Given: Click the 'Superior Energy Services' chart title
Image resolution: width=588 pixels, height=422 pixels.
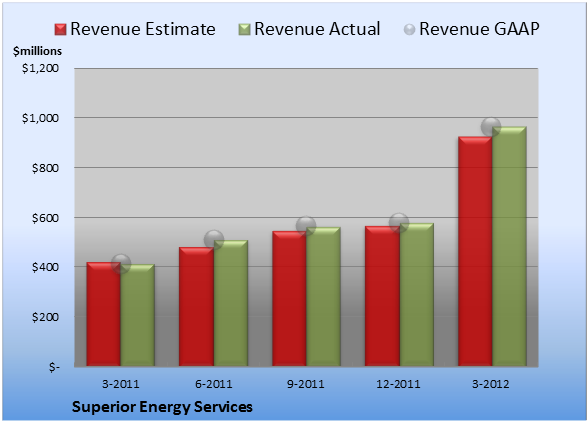Looking at the screenshot, I should coord(162,407).
